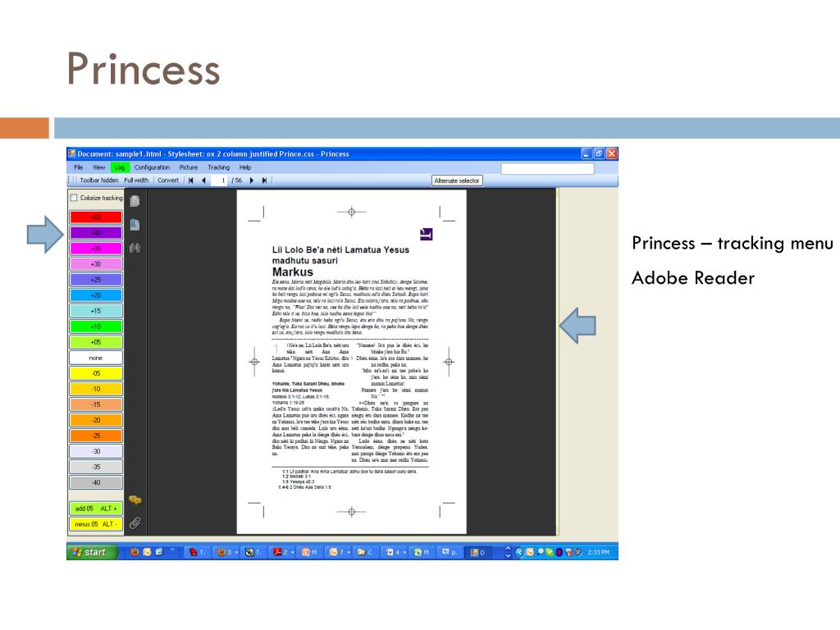The image size is (840, 630).
Task: Switch to the Princess taskbar item labeled D
Action: coord(478,552)
